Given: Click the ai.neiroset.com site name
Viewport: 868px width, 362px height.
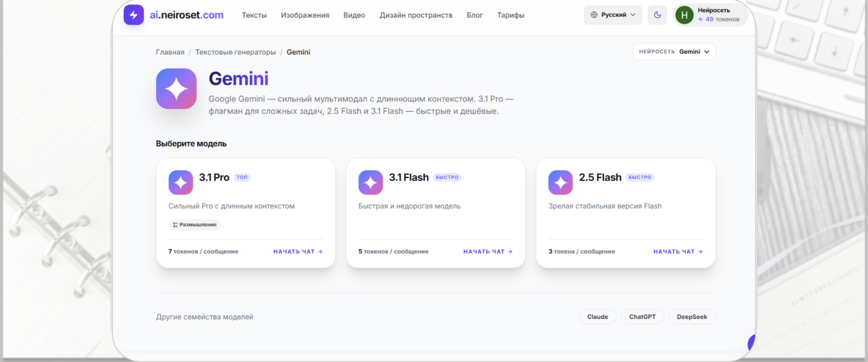Looking at the screenshot, I should tap(187, 15).
